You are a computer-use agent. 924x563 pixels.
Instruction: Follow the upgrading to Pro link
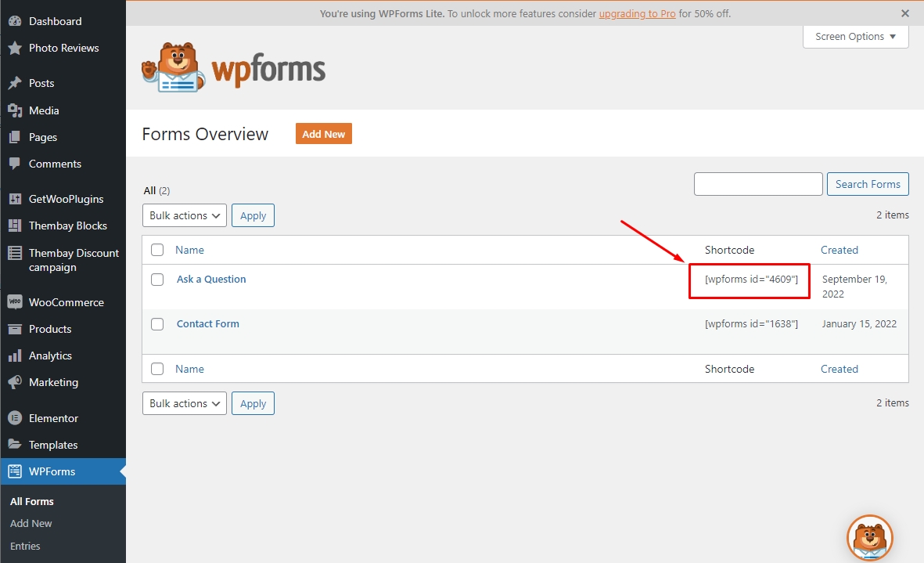637,14
